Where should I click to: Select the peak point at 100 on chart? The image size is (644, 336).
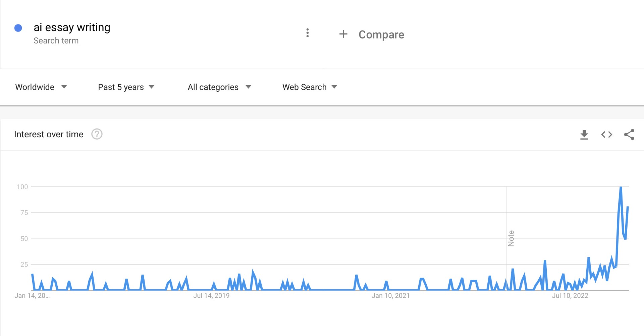(621, 187)
